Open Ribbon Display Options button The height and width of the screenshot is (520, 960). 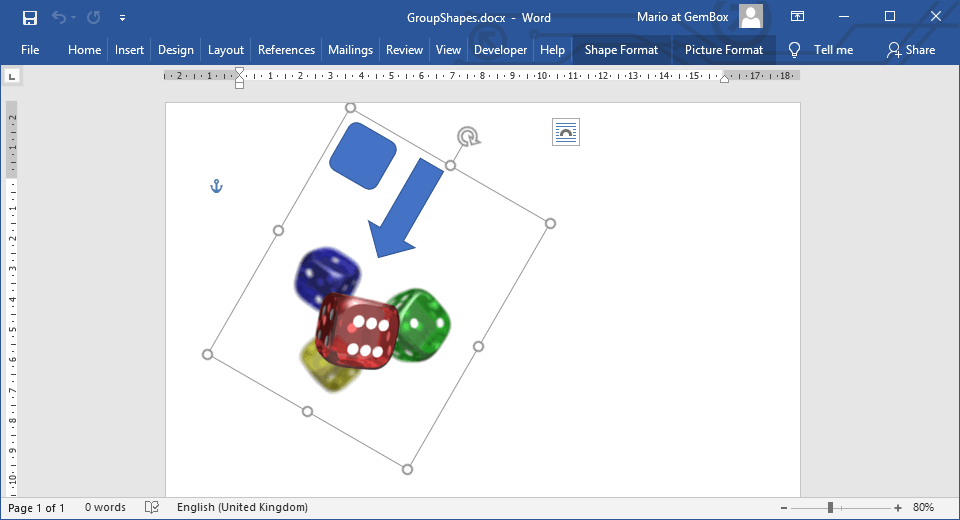797,17
